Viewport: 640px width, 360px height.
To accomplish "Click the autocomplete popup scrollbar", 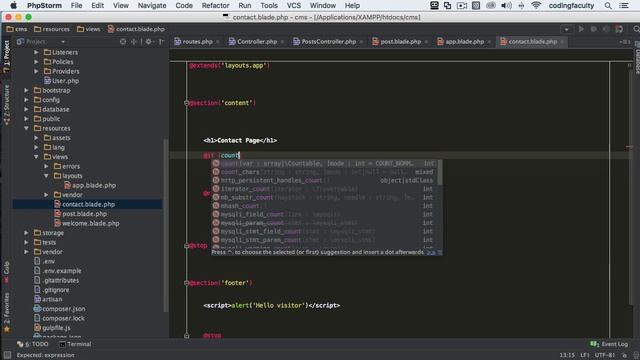I will [440, 172].
